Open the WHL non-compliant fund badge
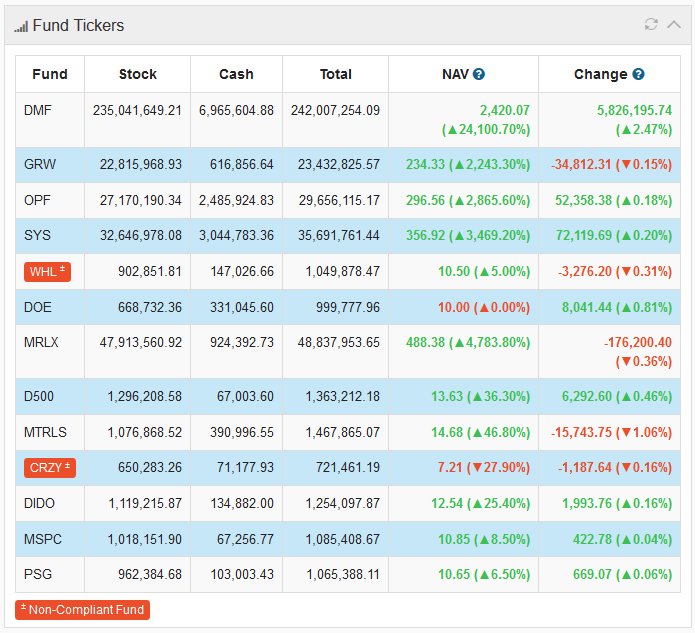The height and width of the screenshot is (633, 695). (47, 271)
